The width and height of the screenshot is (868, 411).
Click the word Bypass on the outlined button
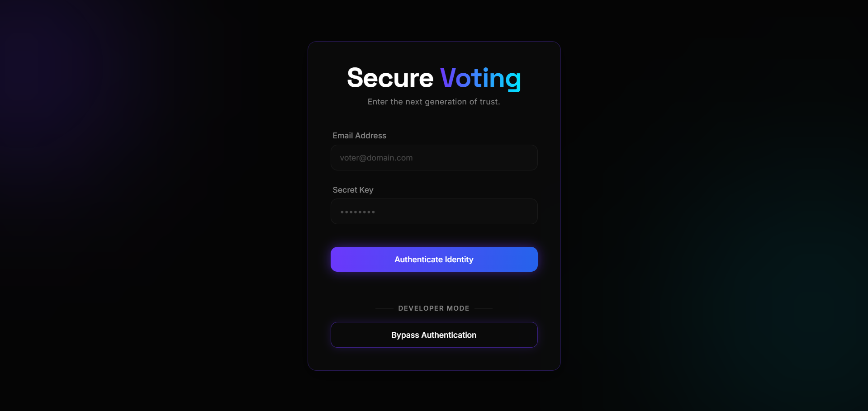point(405,335)
